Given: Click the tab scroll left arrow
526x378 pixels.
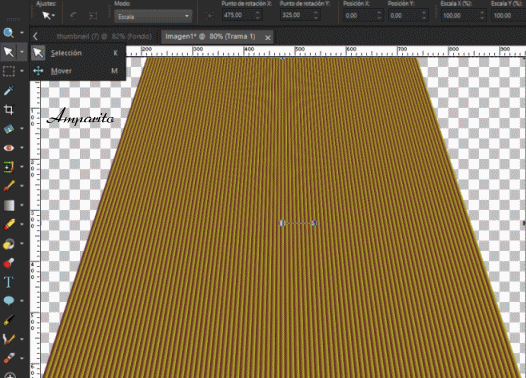Looking at the screenshot, I should (36, 37).
